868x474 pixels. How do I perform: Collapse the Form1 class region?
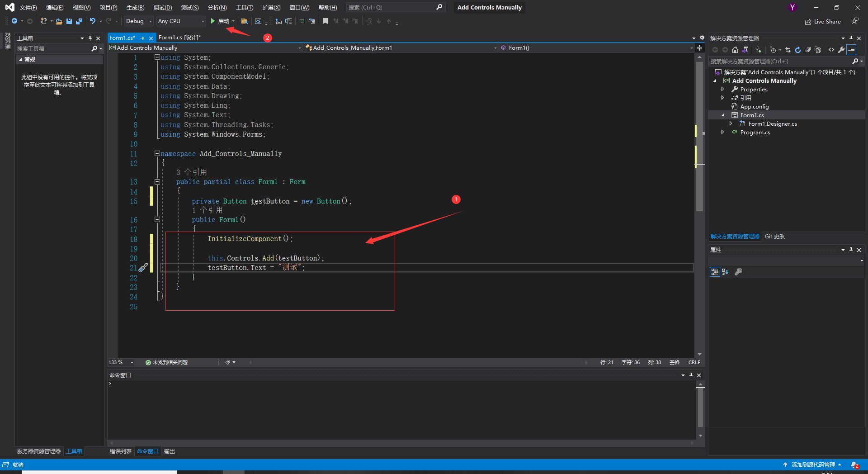pyautogui.click(x=157, y=182)
